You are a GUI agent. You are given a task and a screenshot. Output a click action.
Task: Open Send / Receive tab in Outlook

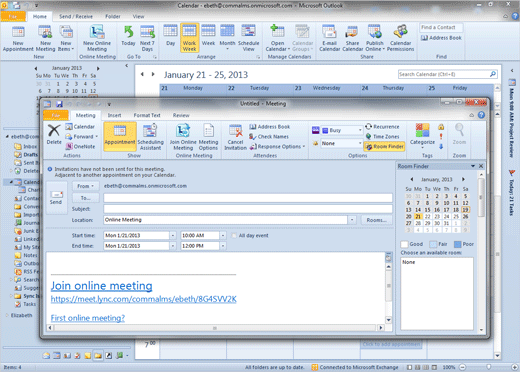click(76, 16)
